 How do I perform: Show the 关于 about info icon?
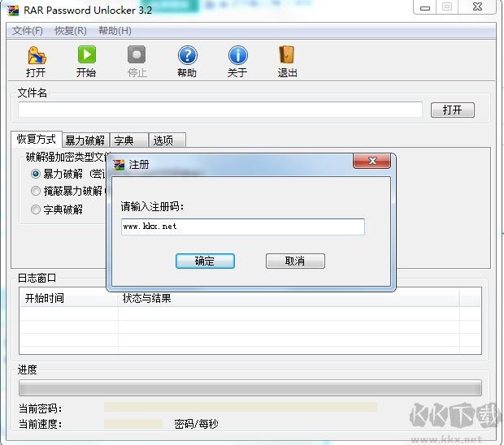click(x=237, y=55)
